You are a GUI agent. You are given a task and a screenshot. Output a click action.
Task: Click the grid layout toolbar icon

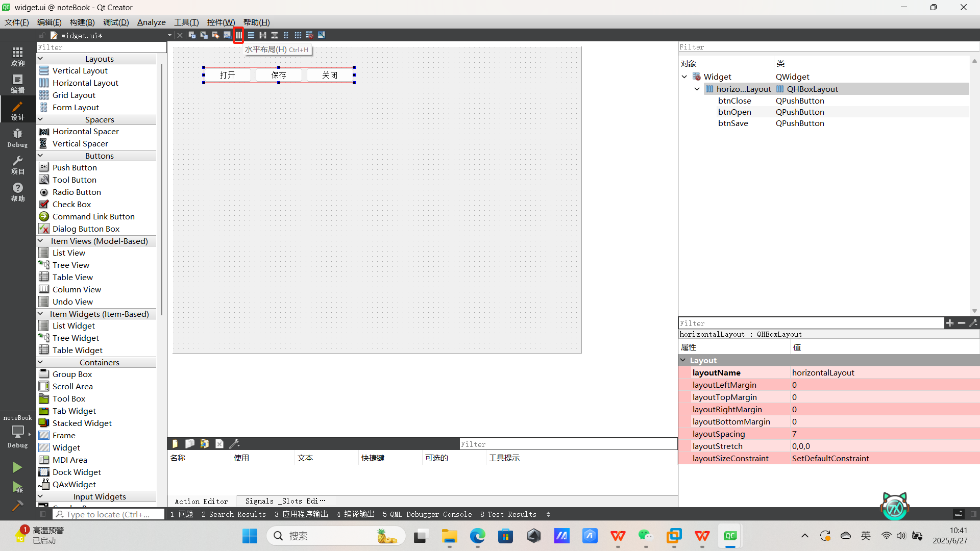point(298,35)
